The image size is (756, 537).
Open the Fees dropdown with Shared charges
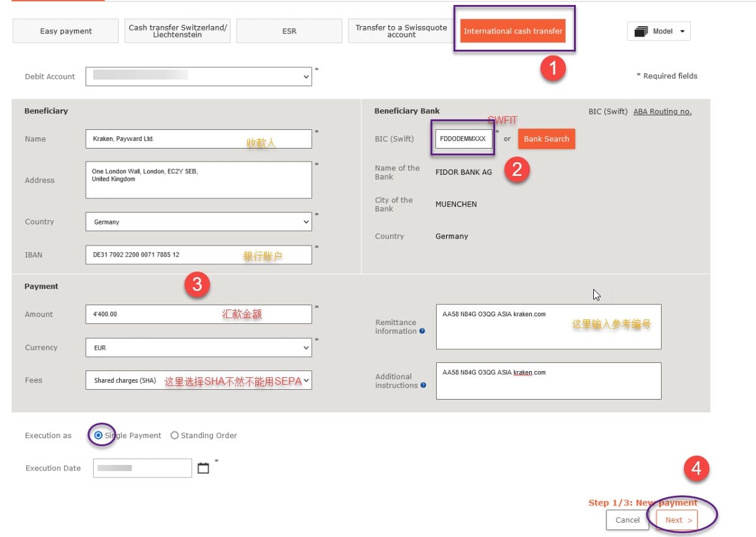point(198,380)
